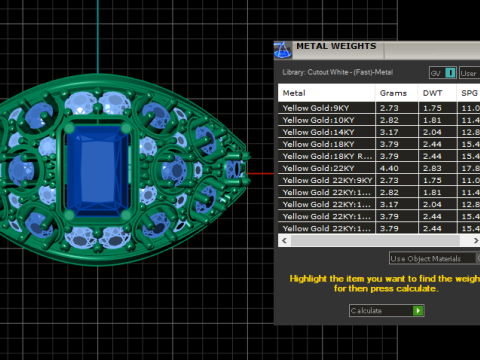Screen dimensions: 480x360
Task: Click the DWT column header
Action: click(x=437, y=93)
